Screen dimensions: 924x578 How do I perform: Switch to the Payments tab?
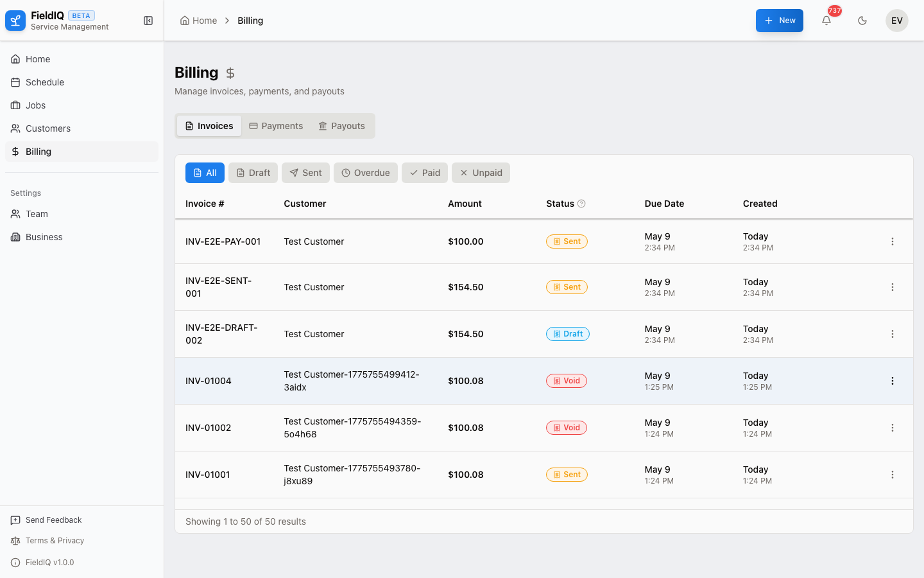point(276,125)
